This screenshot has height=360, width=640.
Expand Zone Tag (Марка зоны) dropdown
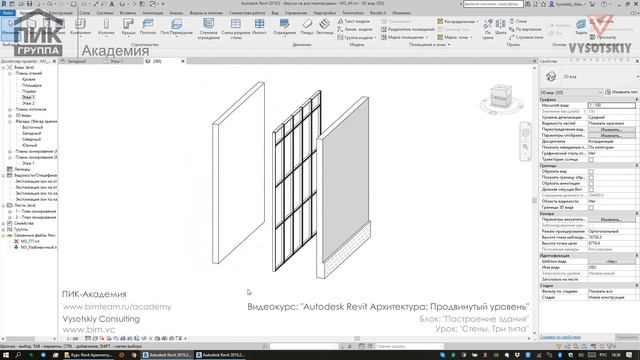click(471, 37)
